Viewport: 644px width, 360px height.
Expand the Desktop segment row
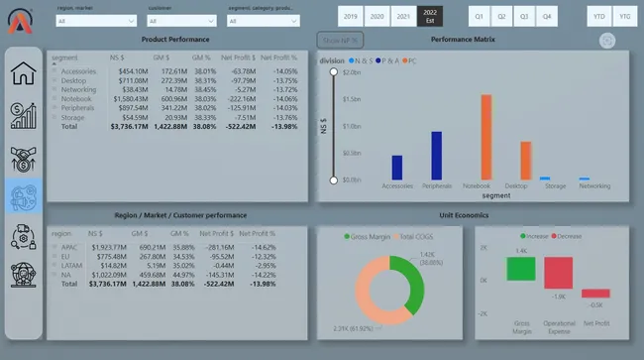[x=54, y=80]
